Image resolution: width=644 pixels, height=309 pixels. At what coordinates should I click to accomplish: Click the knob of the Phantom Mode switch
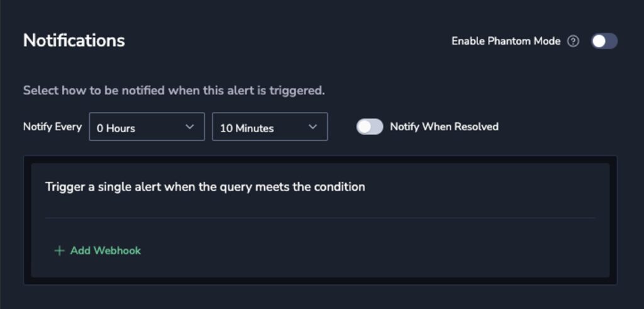[x=599, y=41]
